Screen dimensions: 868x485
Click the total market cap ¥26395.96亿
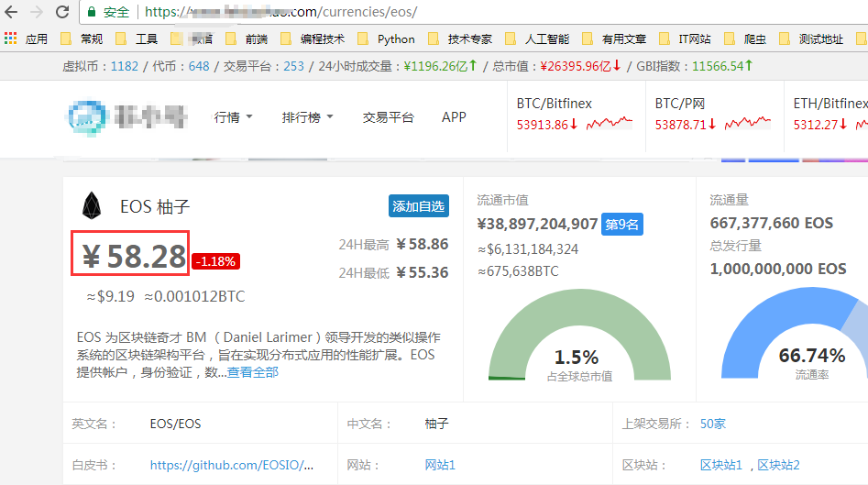[581, 66]
